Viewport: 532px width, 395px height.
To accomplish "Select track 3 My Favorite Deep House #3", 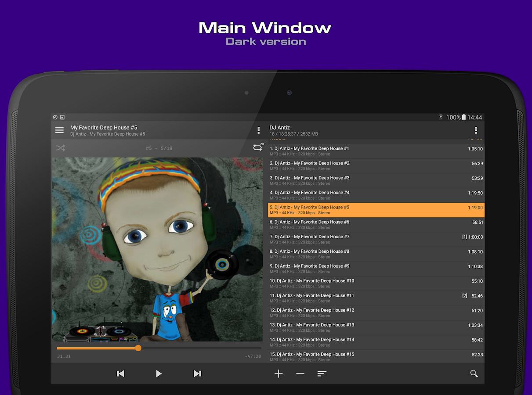I will click(x=376, y=181).
